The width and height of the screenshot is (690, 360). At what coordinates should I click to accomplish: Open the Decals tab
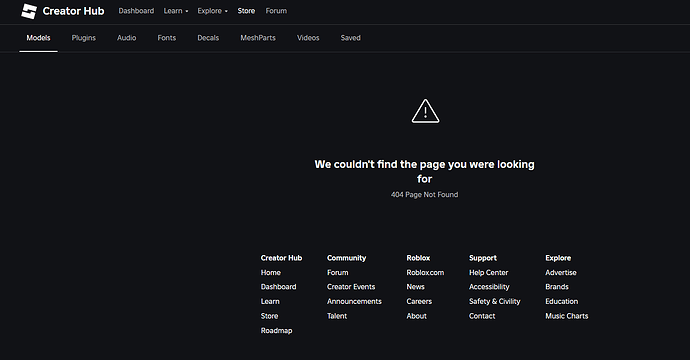208,38
